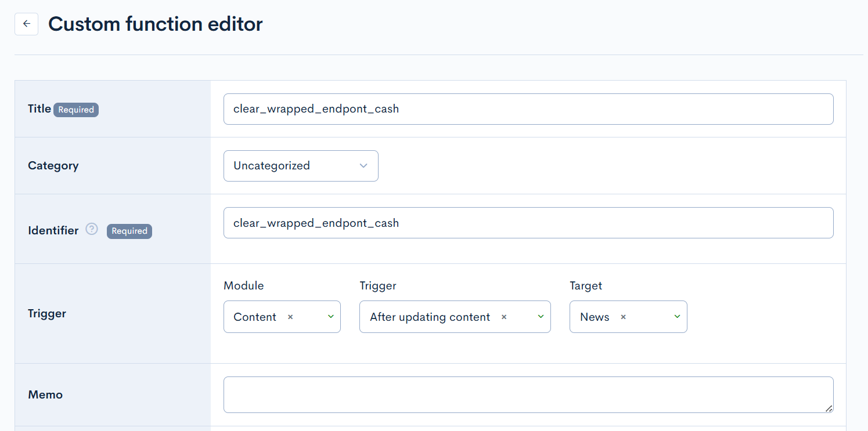Expand the Target dropdown chevron
Image resolution: width=868 pixels, height=431 pixels.
pos(677,317)
